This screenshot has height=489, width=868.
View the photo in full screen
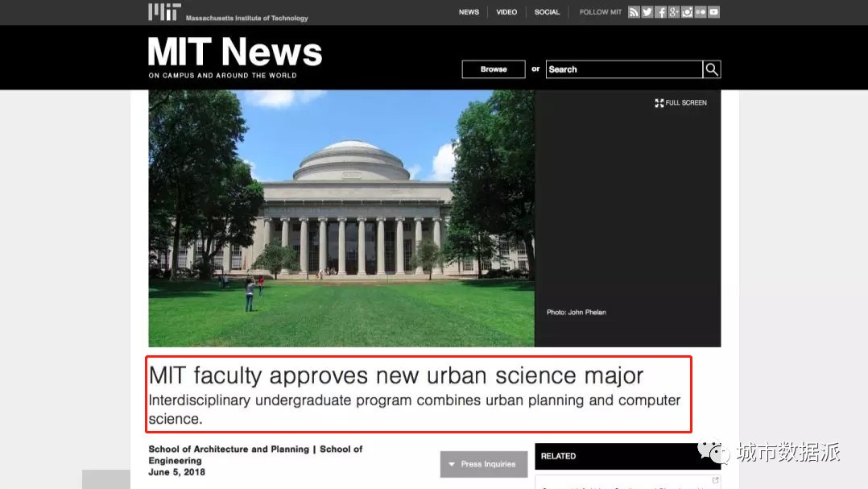pos(681,103)
